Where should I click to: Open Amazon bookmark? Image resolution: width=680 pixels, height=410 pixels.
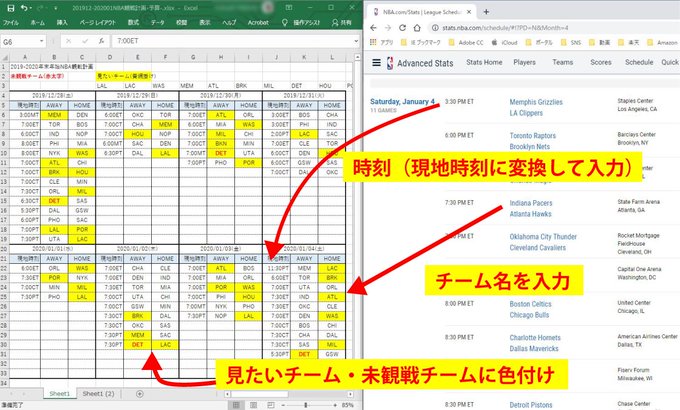(662, 43)
